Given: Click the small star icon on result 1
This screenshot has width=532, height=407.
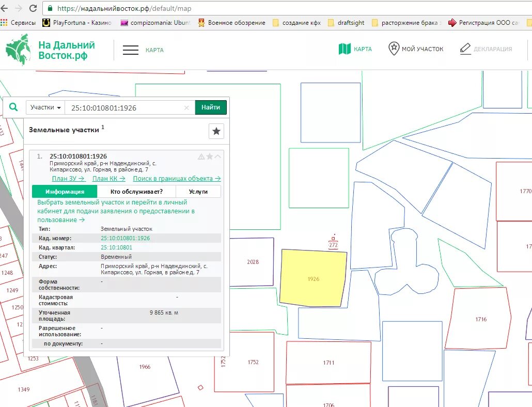Looking at the screenshot, I should click(x=210, y=156).
